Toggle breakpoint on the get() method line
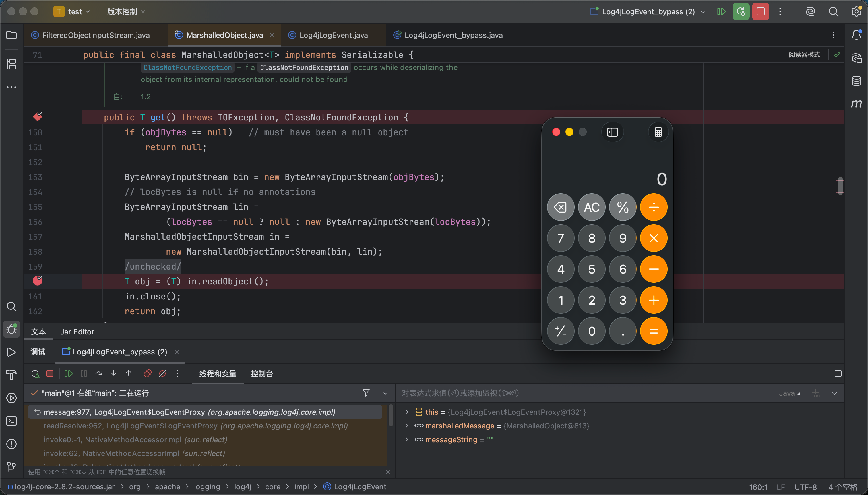 [38, 117]
